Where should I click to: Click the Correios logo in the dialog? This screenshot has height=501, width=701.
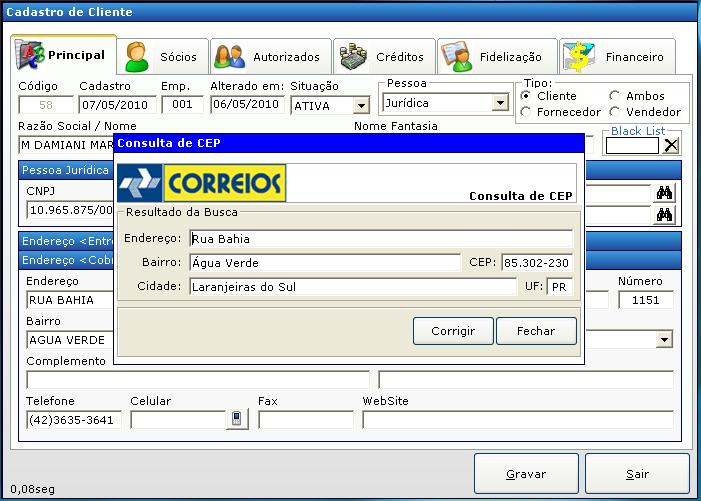coord(202,183)
